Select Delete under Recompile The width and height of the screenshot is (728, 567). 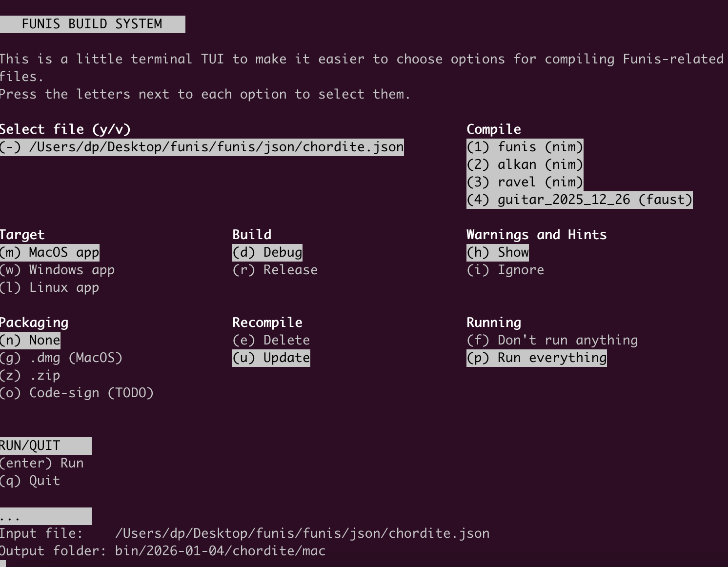[x=271, y=340]
